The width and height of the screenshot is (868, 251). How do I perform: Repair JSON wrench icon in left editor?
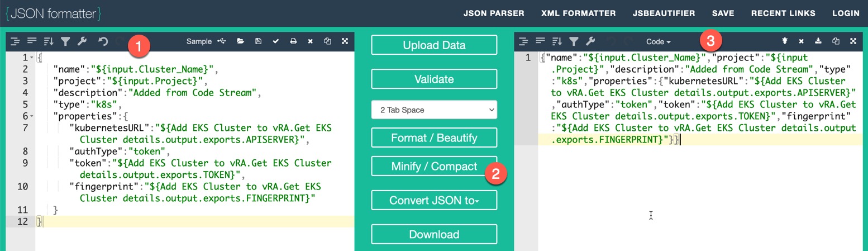(x=82, y=41)
